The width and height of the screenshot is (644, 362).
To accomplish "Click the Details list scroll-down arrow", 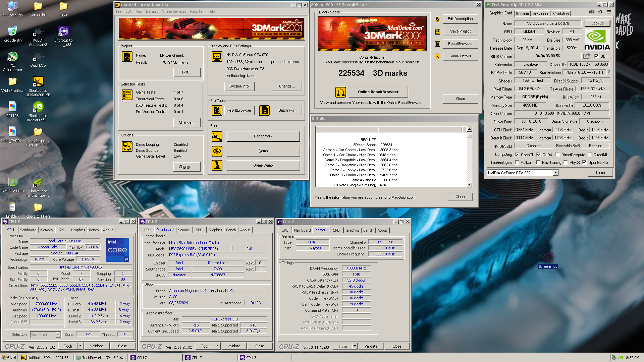I will 469,185.
